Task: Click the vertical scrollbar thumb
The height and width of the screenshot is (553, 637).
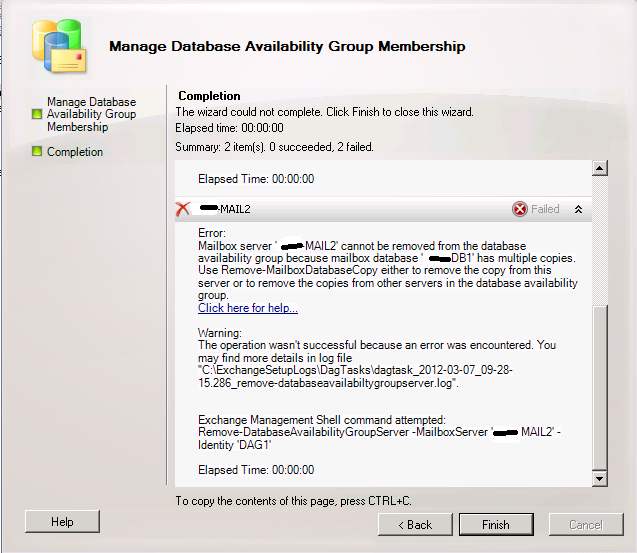Action: 600,388
